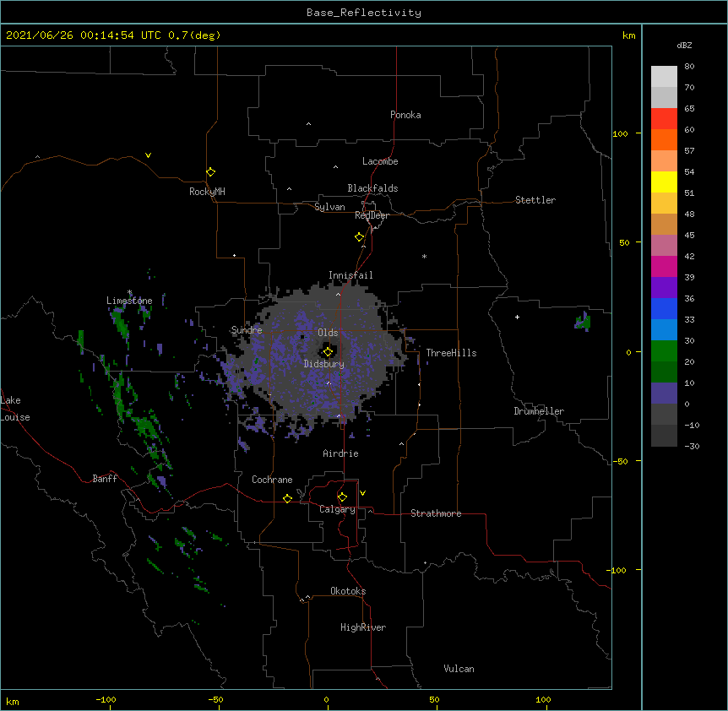Click the Okotoks label

(348, 591)
